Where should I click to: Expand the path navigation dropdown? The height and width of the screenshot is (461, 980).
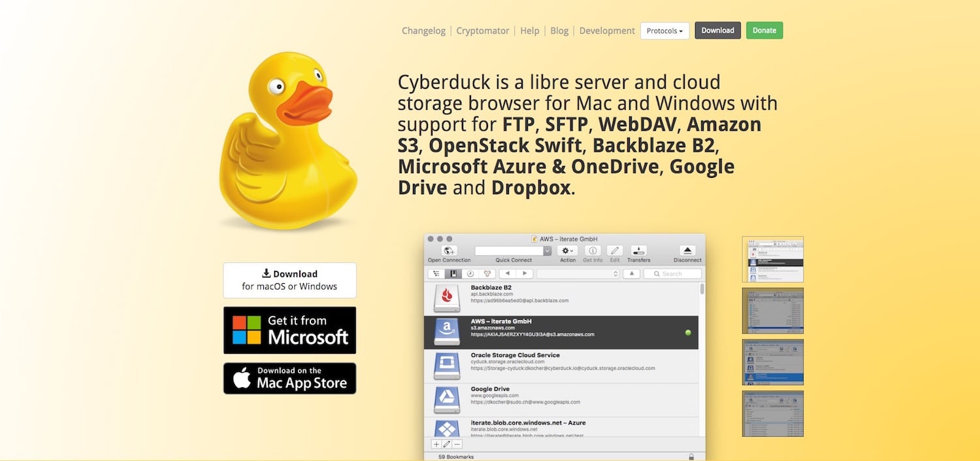(615, 273)
